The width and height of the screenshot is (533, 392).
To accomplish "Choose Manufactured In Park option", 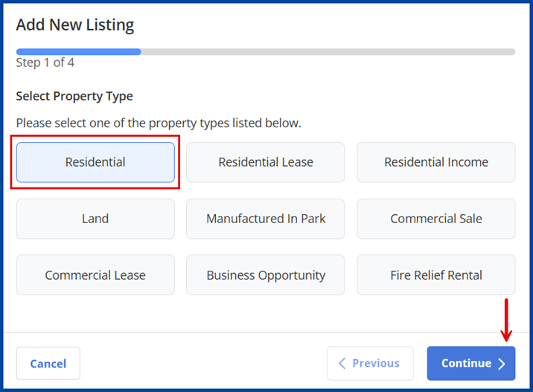I will point(266,219).
